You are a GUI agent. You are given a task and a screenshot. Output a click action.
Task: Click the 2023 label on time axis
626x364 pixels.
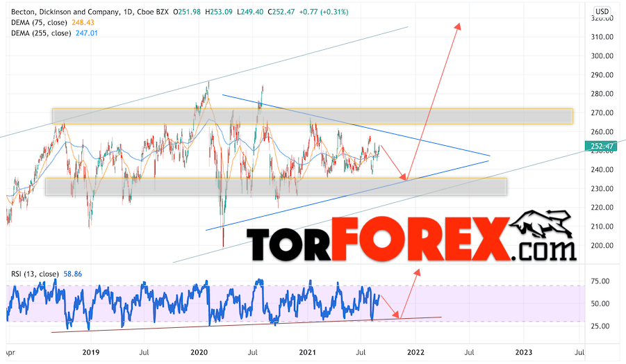[523, 352]
